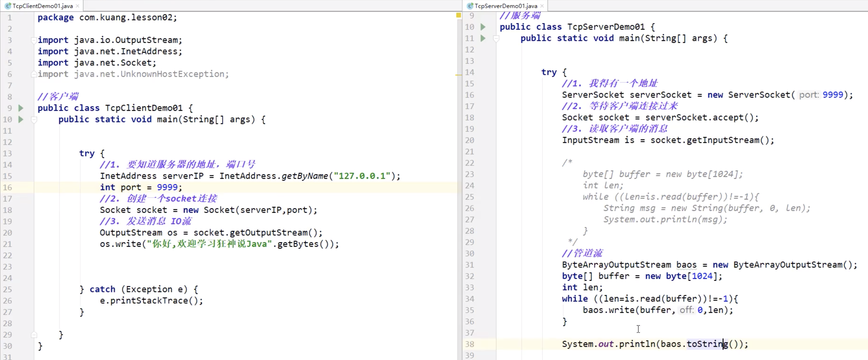Close the TcpServerDemo01.java tab
This screenshot has height=360, width=868.
tap(542, 6)
